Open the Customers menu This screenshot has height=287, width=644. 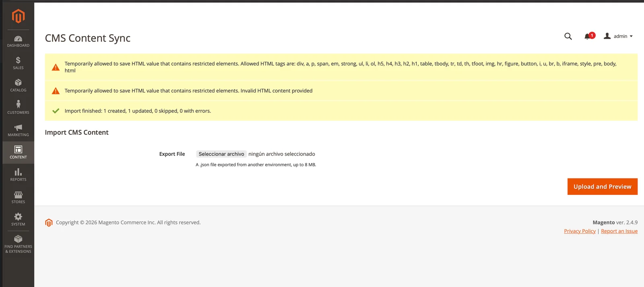pos(18,108)
